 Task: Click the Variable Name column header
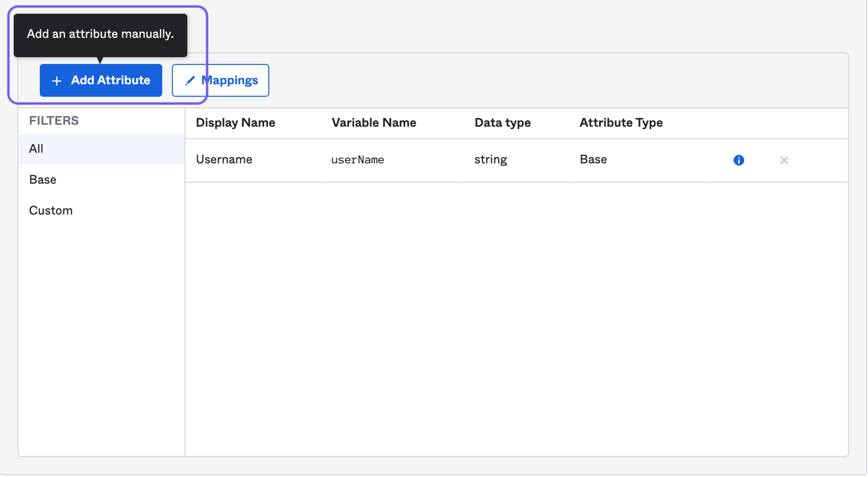tap(374, 123)
